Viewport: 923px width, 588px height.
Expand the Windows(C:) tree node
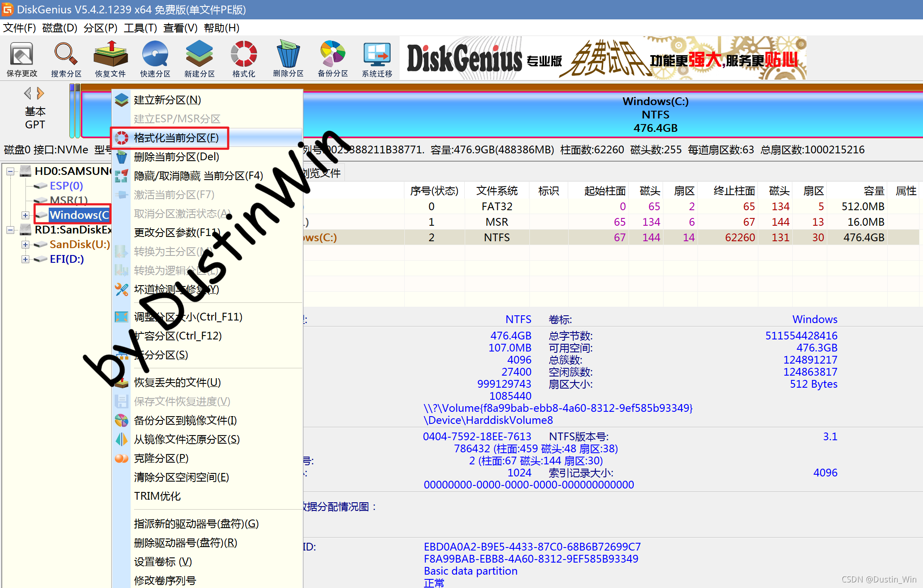25,215
